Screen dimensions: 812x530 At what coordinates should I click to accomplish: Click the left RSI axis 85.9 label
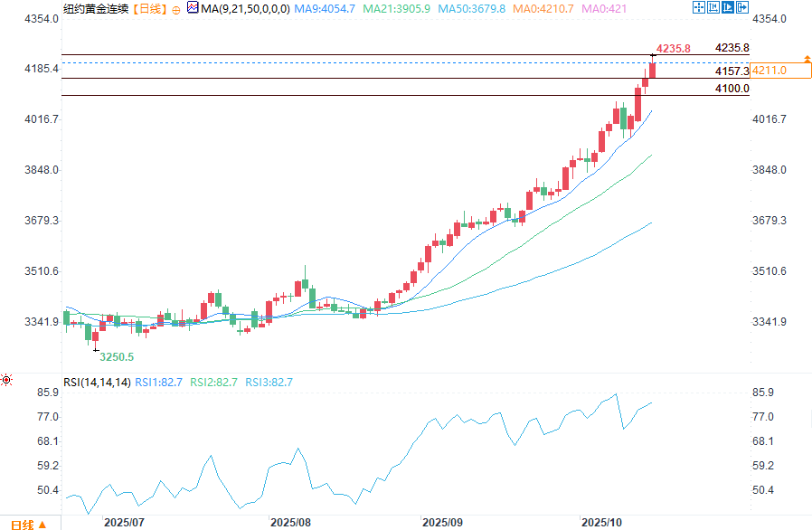tap(48, 393)
